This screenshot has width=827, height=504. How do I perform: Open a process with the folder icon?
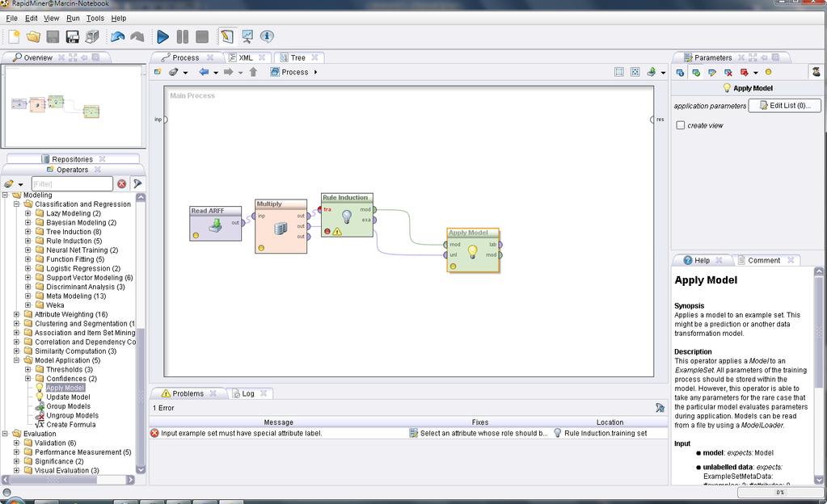click(33, 36)
